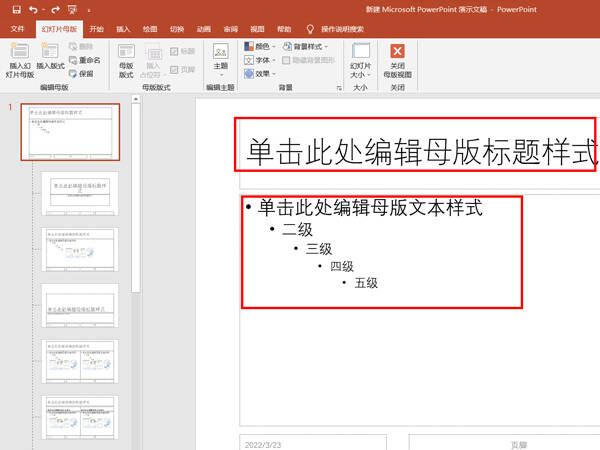Insert a new layout (插入版式)
The image size is (600, 450).
point(50,57)
